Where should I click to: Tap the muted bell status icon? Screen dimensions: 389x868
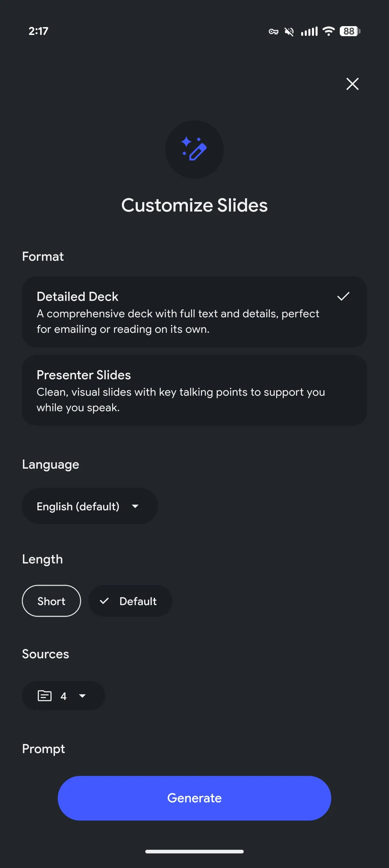tap(289, 32)
